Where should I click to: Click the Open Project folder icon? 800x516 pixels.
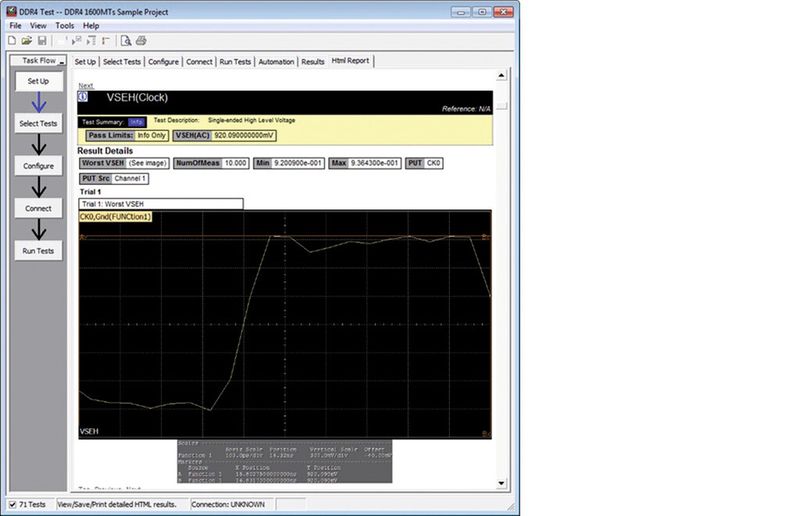pos(27,41)
